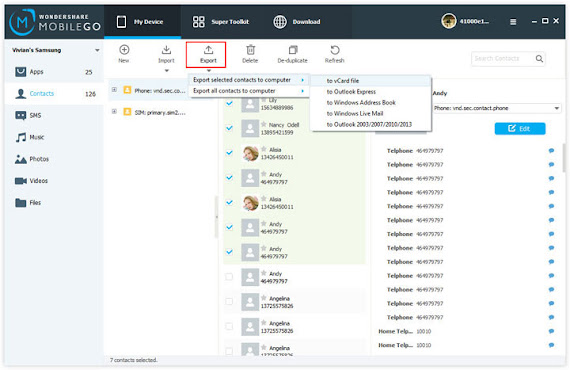Viewport: 570px width, 370px height.
Task: Check the first Angelina contact checkbox
Action: click(229, 301)
